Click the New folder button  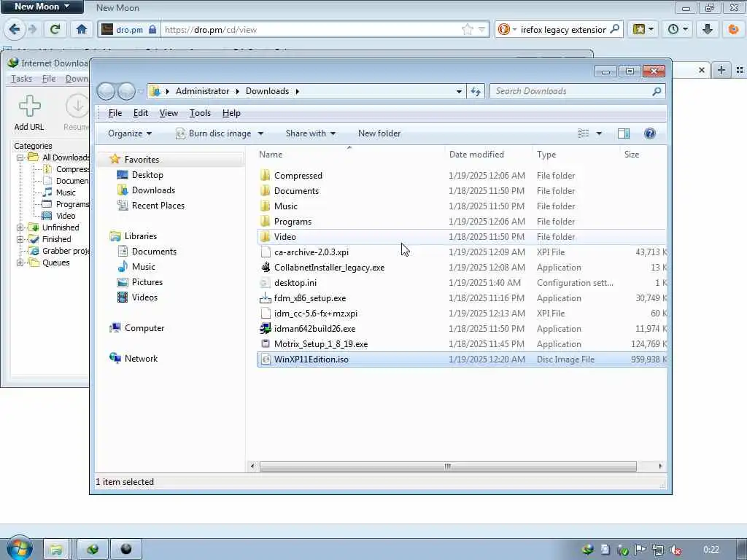379,133
